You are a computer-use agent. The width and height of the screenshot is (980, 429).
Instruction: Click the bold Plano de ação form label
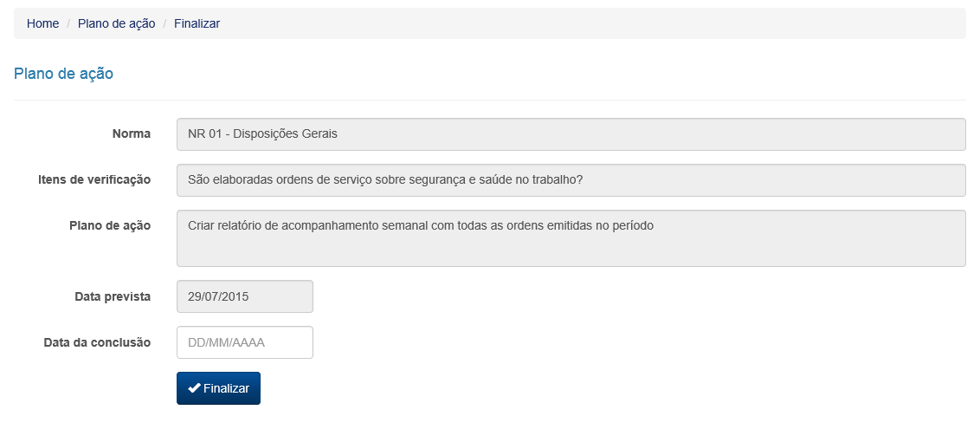[x=109, y=225]
